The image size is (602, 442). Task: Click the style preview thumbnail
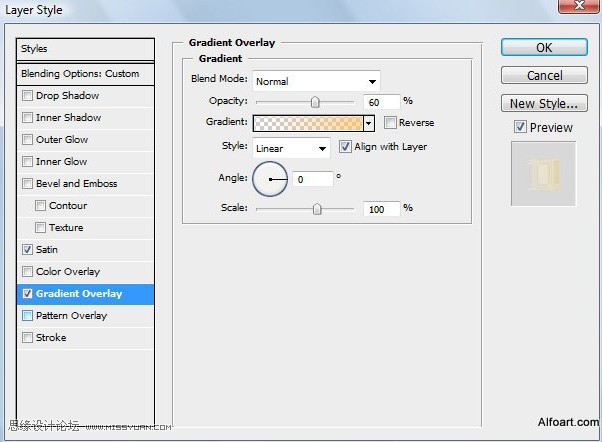543,174
